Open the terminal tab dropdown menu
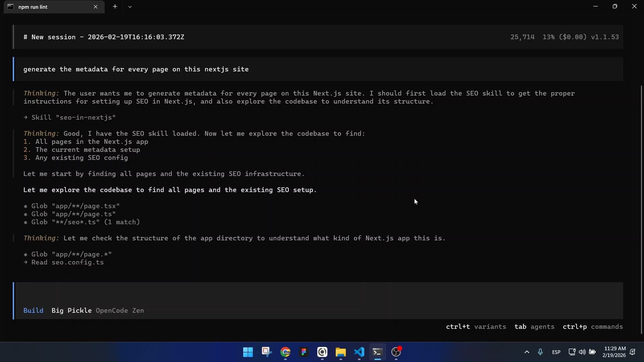Image resolution: width=644 pixels, height=362 pixels. 130,6
